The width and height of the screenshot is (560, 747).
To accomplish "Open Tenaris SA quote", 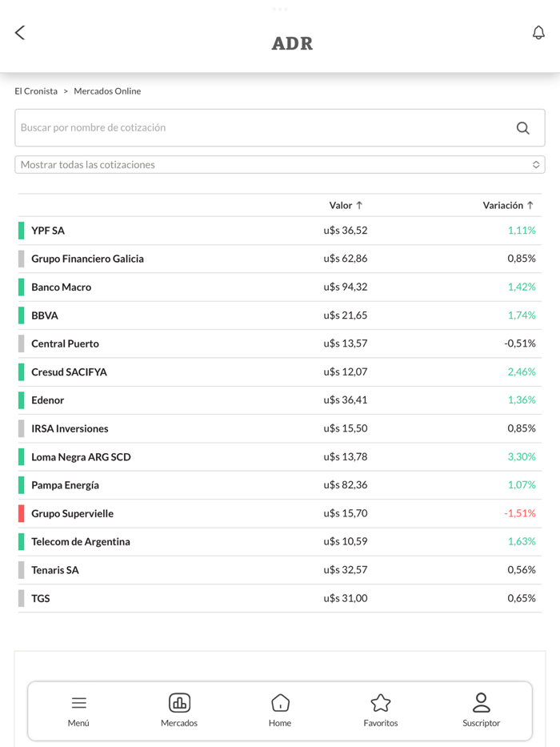I will 55,570.
